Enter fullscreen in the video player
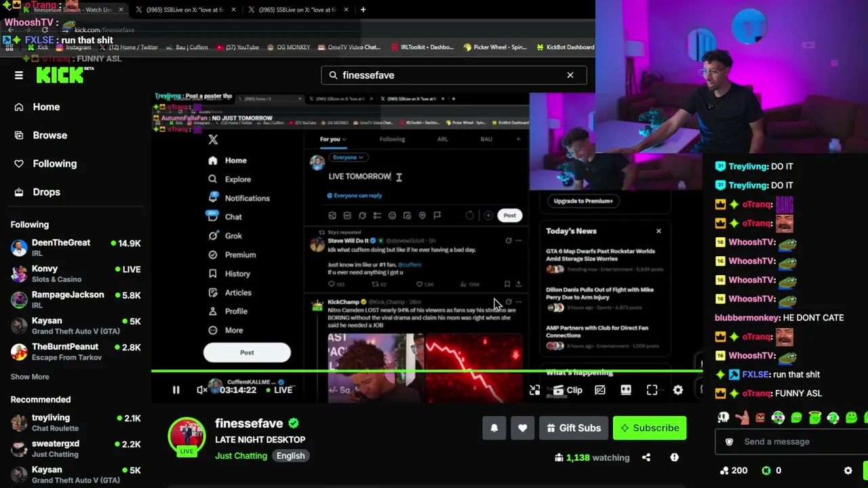This screenshot has height=488, width=868. point(652,390)
